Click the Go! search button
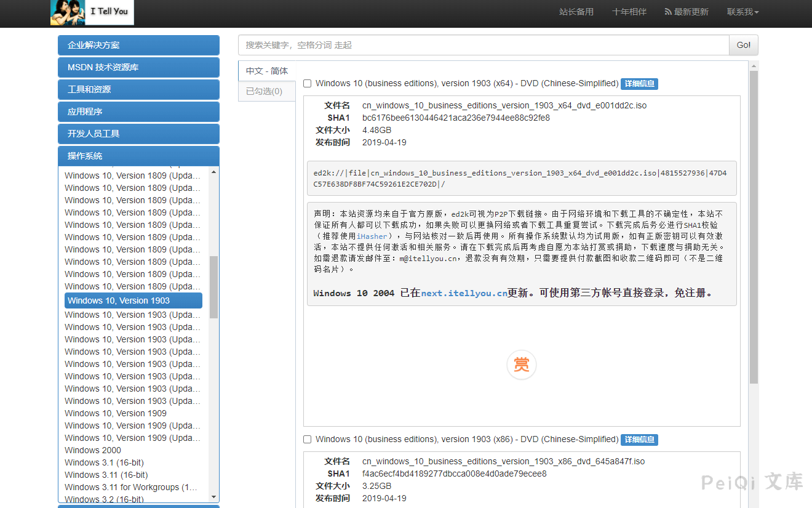This screenshot has height=508, width=812. click(x=743, y=44)
